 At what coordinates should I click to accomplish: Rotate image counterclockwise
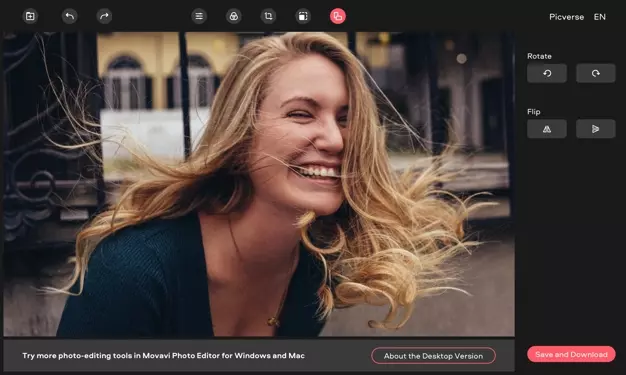pyautogui.click(x=547, y=73)
